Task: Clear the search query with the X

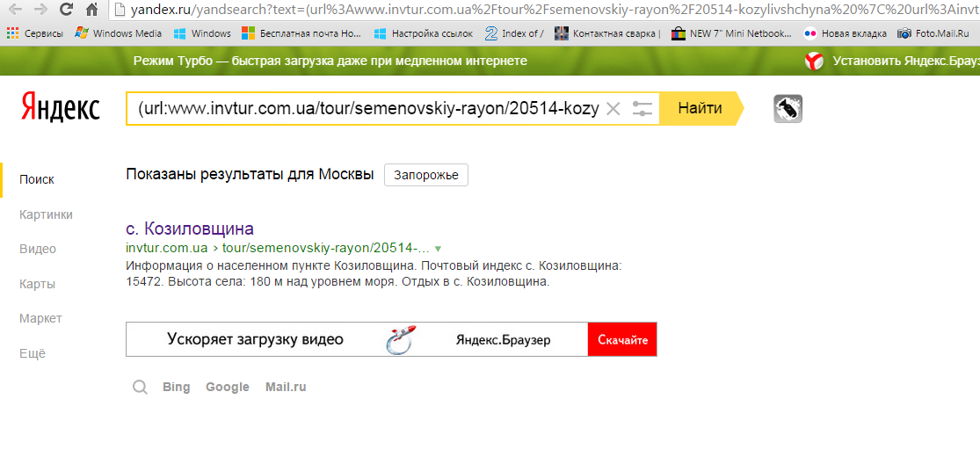Action: 613,109
